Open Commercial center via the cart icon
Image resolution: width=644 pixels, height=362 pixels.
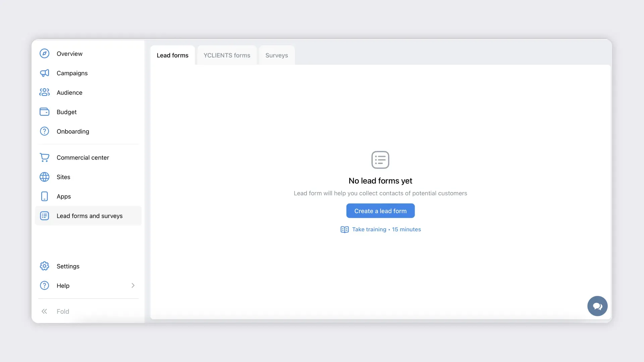[x=44, y=158]
